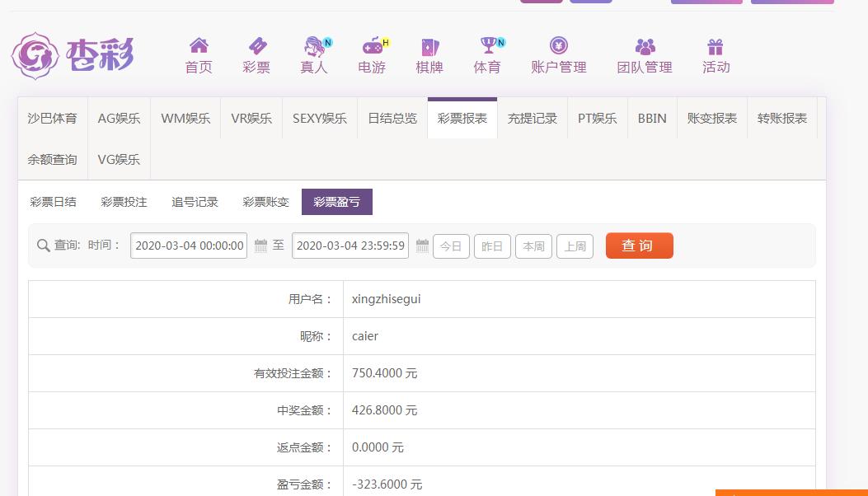Click the orange 查询 query button
The height and width of the screenshot is (496, 868).
640,246
